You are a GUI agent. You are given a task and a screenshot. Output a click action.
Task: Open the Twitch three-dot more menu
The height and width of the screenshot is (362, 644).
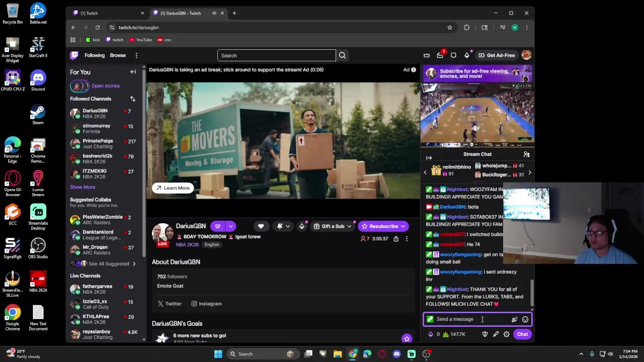pos(136,55)
